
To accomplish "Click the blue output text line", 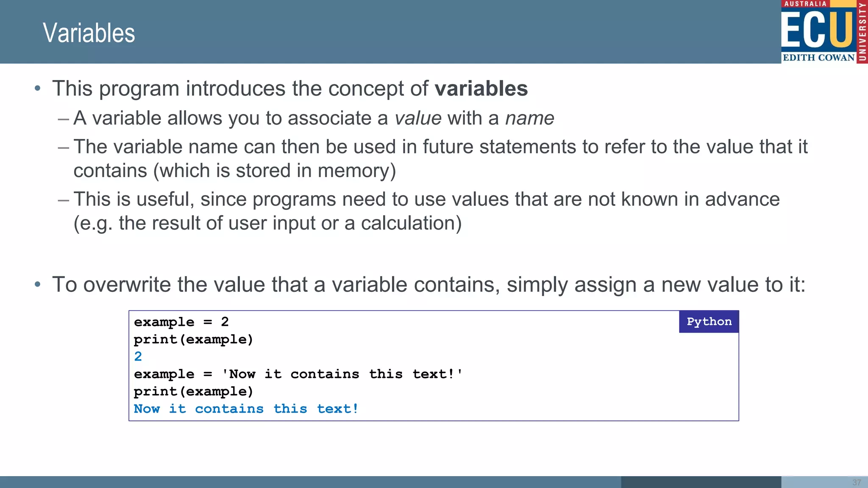I will pyautogui.click(x=246, y=409).
